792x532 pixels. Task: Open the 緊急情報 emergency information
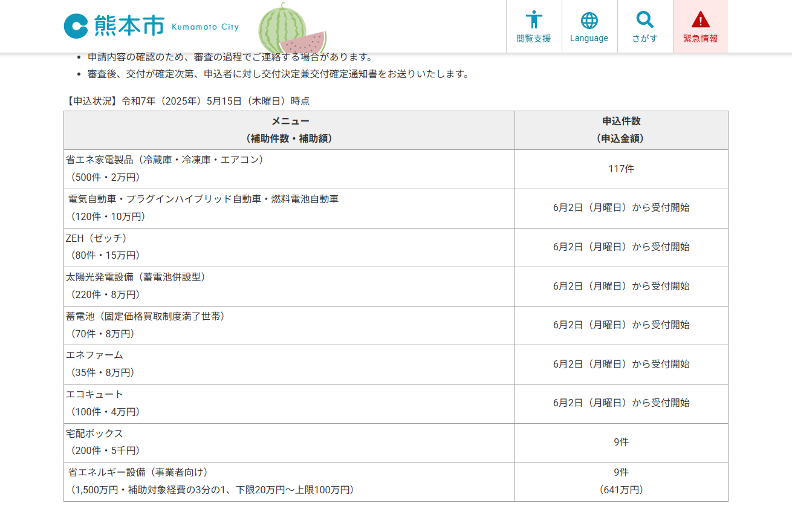coord(701,27)
